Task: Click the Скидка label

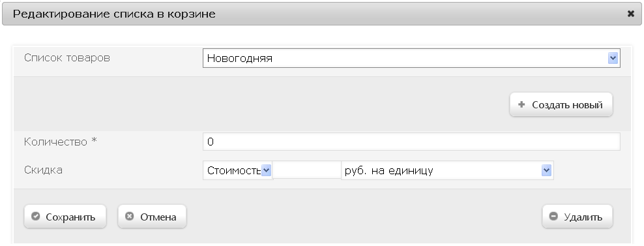Action: click(43, 170)
